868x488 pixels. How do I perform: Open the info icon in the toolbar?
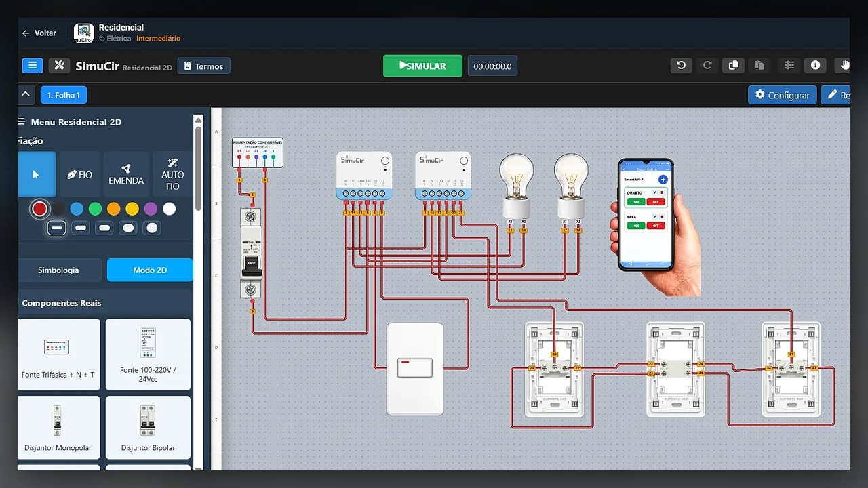click(x=816, y=65)
